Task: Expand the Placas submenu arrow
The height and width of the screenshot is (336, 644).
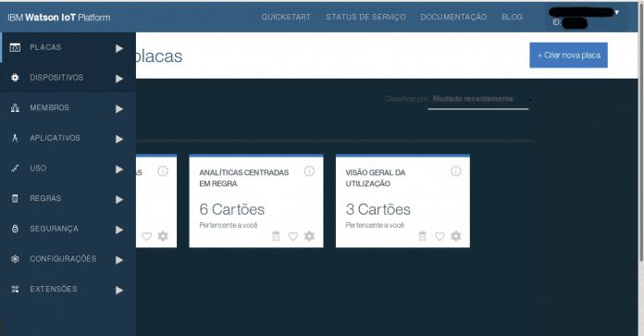Action: [119, 48]
